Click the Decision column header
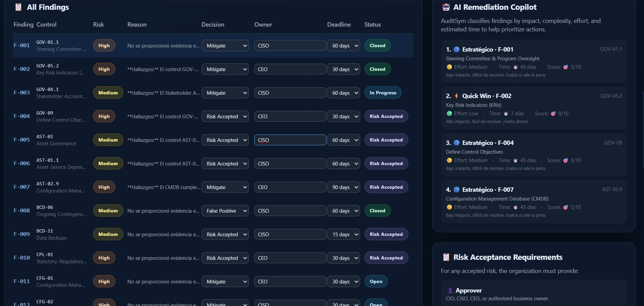This screenshot has width=644, height=306. point(213,25)
